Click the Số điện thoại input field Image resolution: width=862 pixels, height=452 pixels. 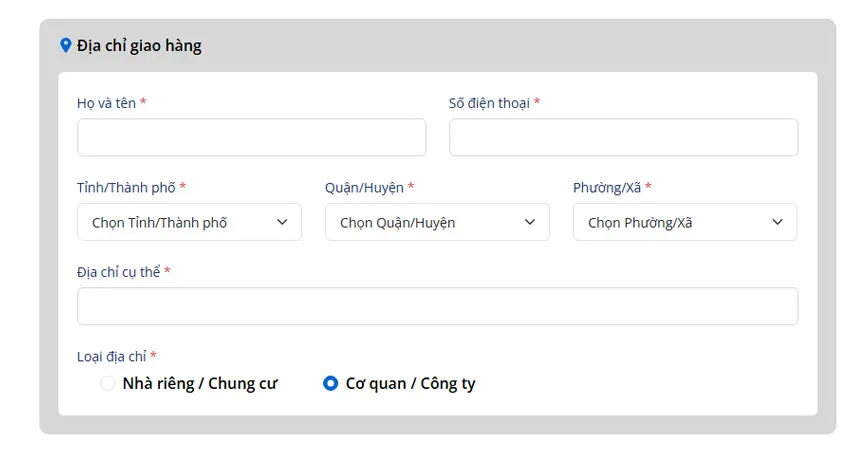(623, 137)
